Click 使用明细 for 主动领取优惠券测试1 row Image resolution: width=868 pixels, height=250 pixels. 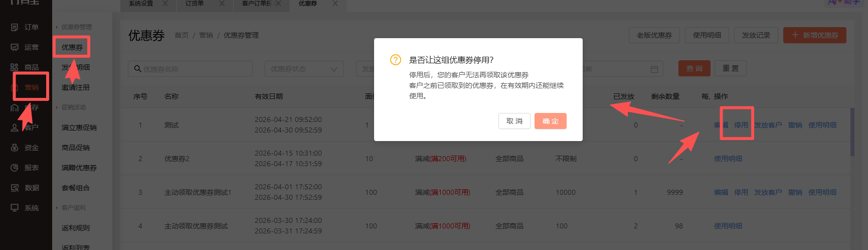pyautogui.click(x=822, y=192)
